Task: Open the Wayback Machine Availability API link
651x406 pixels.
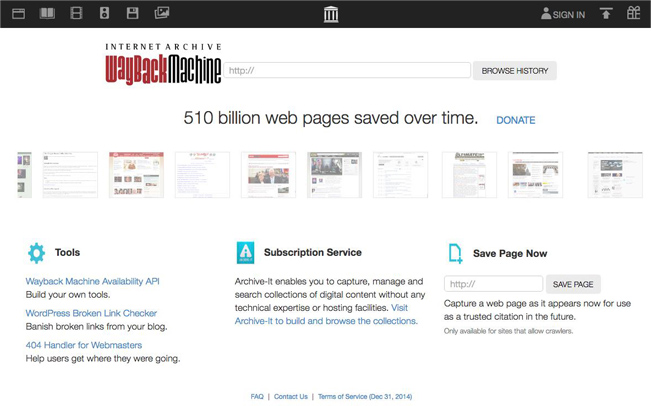Action: tap(93, 281)
